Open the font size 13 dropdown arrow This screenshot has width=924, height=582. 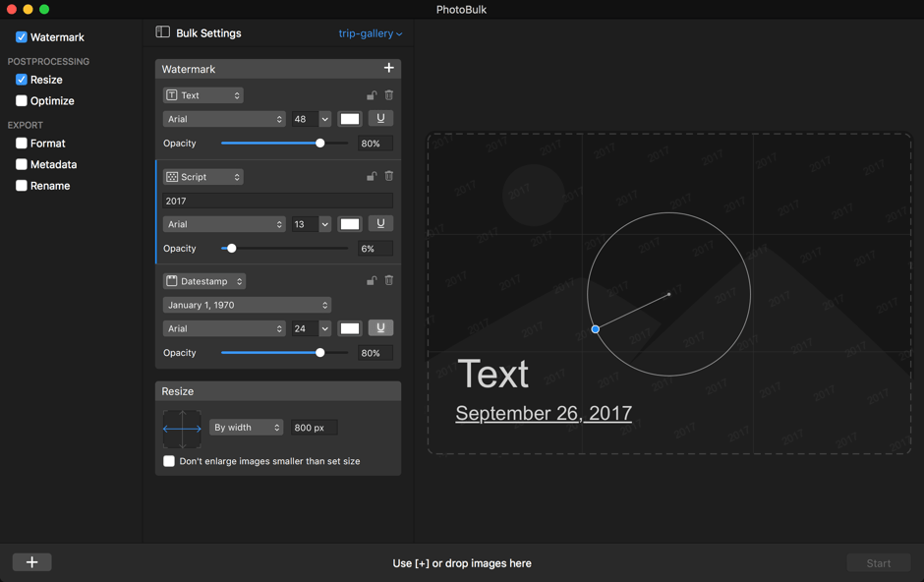[324, 224]
